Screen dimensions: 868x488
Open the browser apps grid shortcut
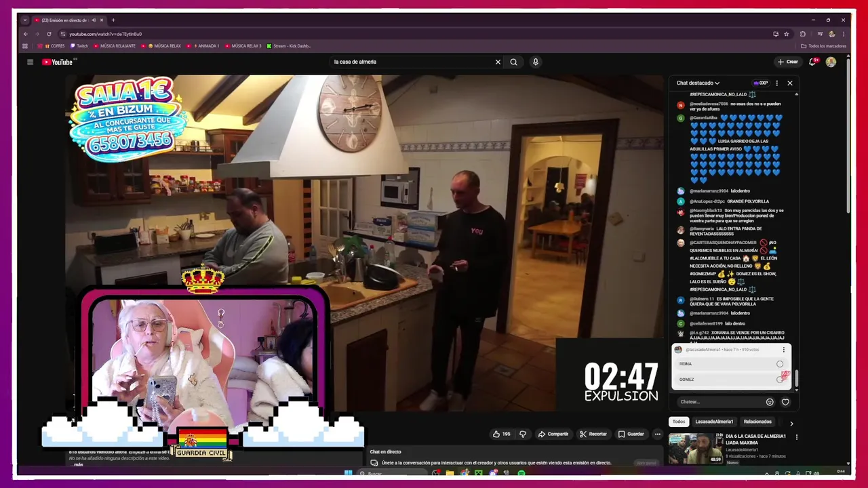pyautogui.click(x=25, y=46)
